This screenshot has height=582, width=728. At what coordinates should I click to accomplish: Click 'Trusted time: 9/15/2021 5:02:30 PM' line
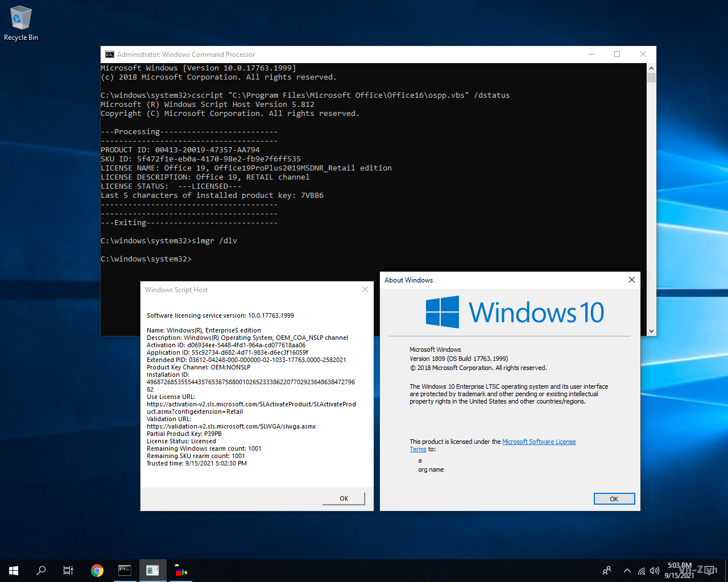[197, 463]
